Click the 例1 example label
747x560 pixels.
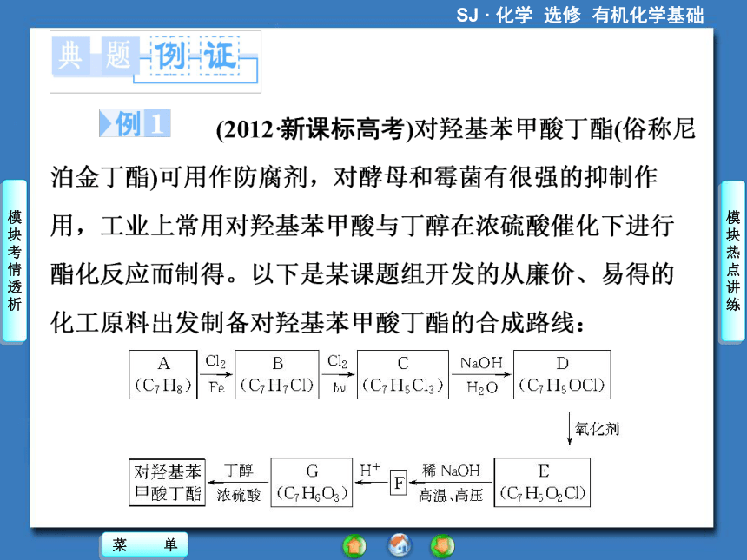[135, 123]
